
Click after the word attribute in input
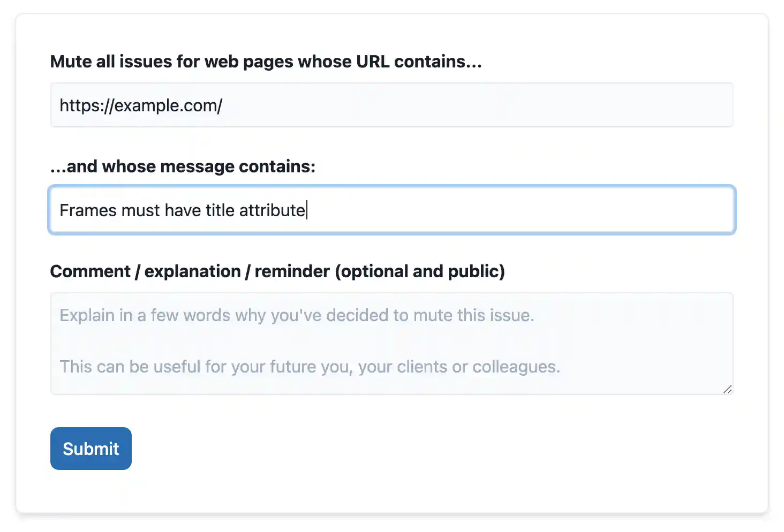[307, 210]
